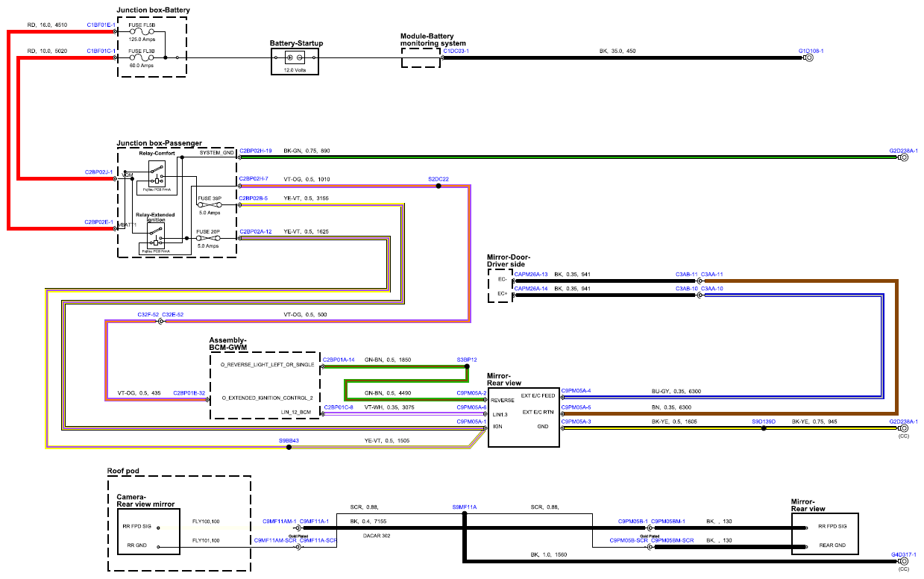This screenshot has width=924, height=579.
Task: Click the Assembly-BCM-GWM title
Action: point(227,343)
